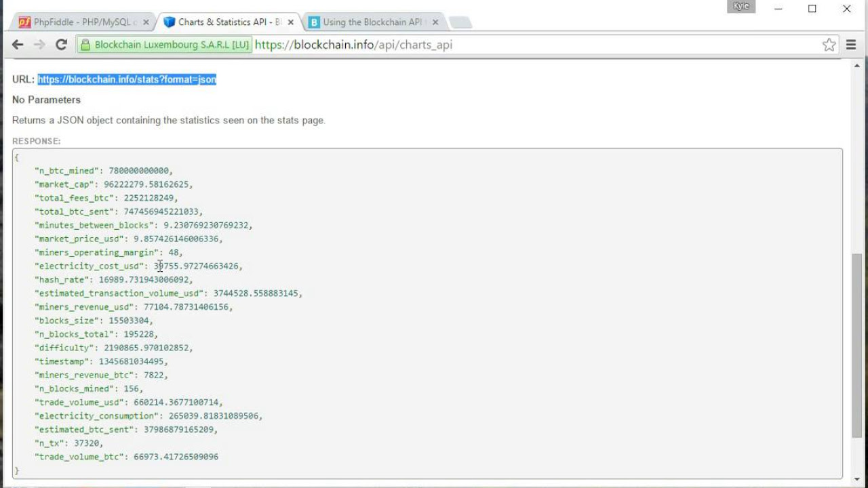Viewport: 868px width, 488px height.
Task: Go back to the previous page
Action: pos(18,45)
